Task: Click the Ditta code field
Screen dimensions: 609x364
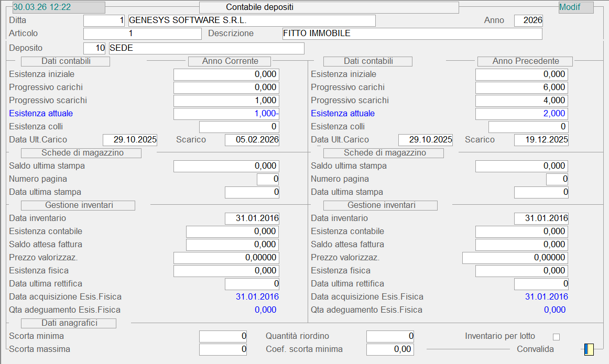Action: click(104, 20)
